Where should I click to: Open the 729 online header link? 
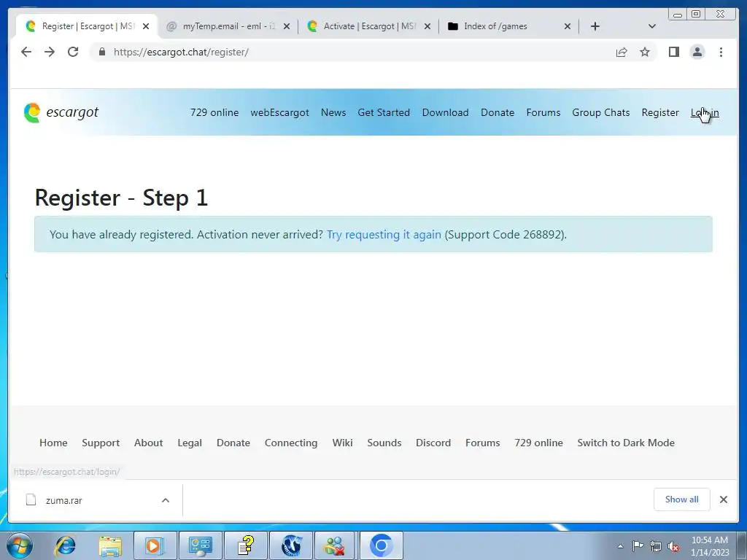point(214,112)
